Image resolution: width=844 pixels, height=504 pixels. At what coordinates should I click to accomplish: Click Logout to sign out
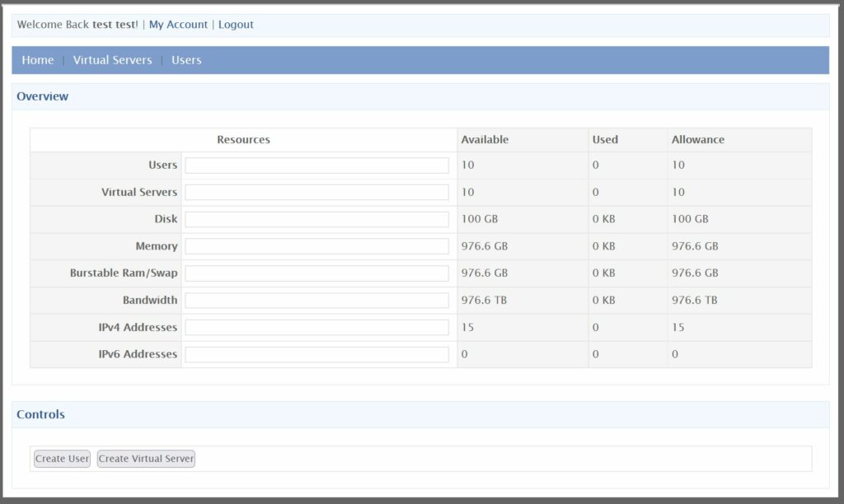(236, 24)
